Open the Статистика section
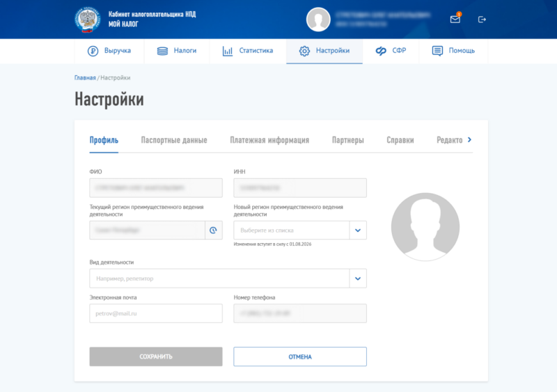Viewport: 557px width, 392px height. (x=248, y=52)
